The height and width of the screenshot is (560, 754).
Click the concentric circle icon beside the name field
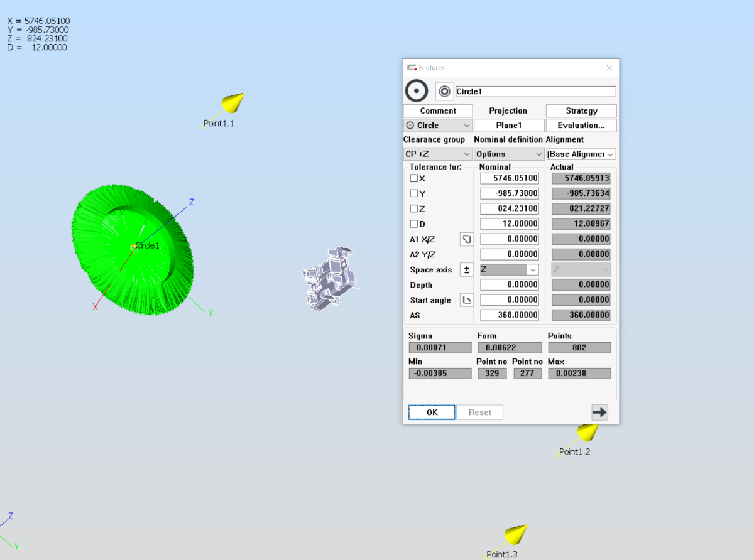tap(444, 92)
